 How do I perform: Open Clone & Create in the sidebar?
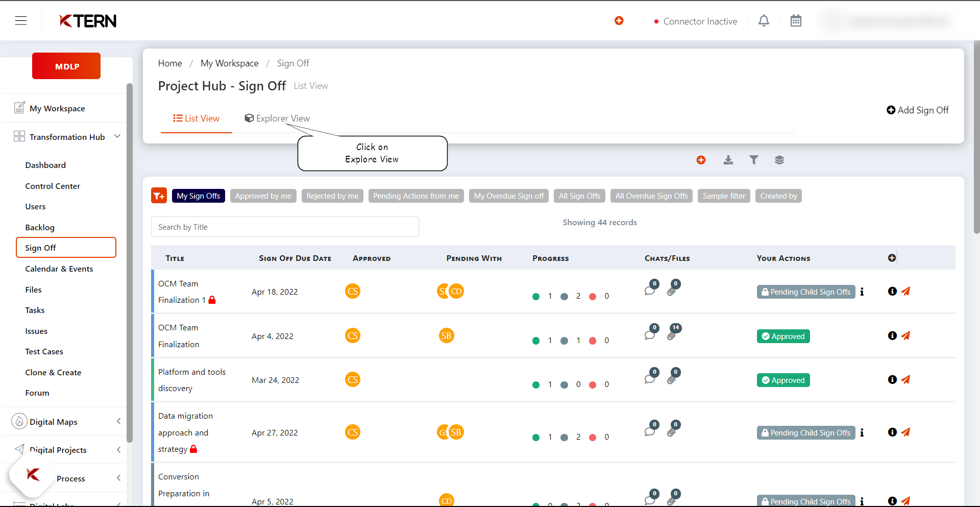point(53,372)
